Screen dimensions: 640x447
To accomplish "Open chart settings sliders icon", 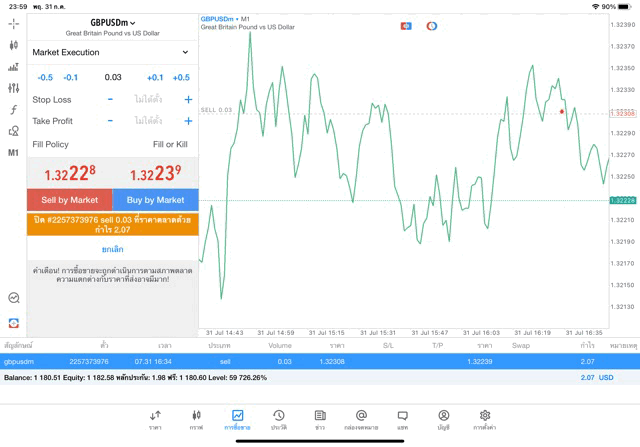I will (x=14, y=88).
